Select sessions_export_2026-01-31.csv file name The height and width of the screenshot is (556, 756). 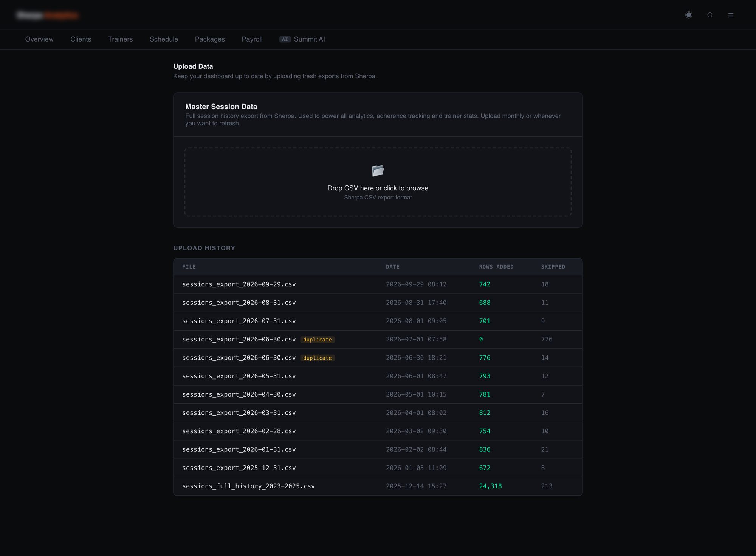click(x=239, y=449)
